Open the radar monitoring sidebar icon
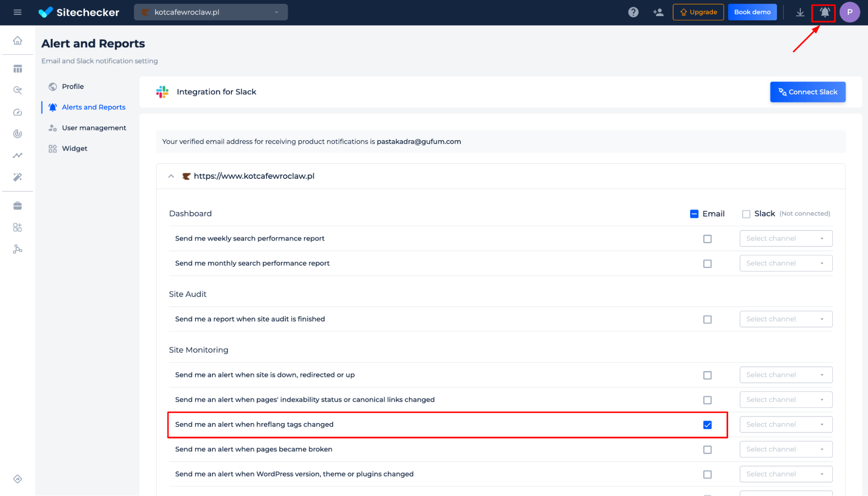868x496 pixels. pyautogui.click(x=17, y=134)
